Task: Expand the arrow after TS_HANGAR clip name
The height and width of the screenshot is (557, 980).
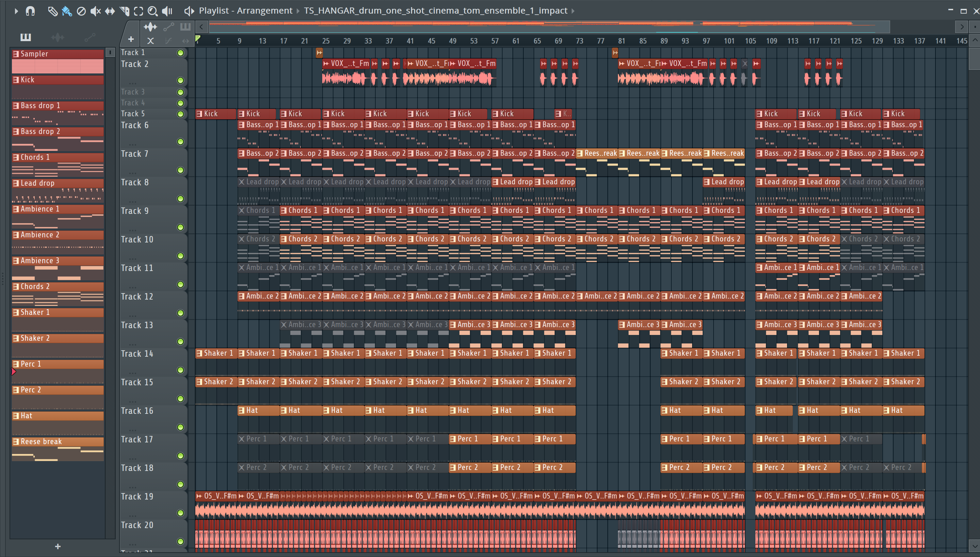Action: [x=573, y=11]
